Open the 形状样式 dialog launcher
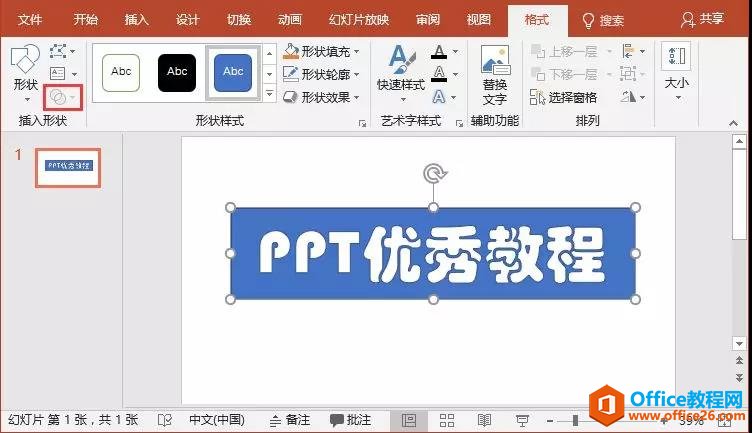752x433 pixels. (363, 124)
